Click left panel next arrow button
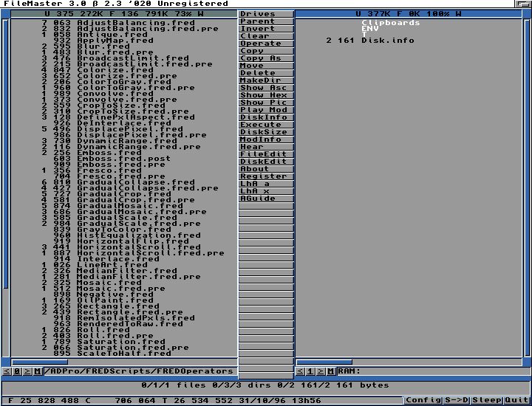This screenshot has height=406, width=532. [x=27, y=371]
